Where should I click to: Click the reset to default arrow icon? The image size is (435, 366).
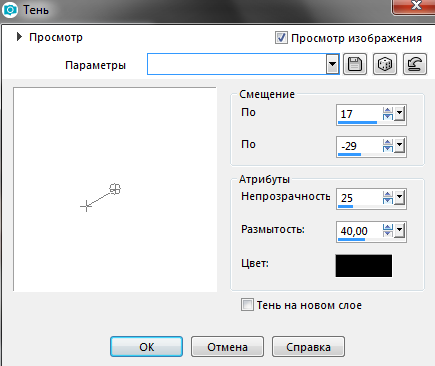[x=415, y=64]
